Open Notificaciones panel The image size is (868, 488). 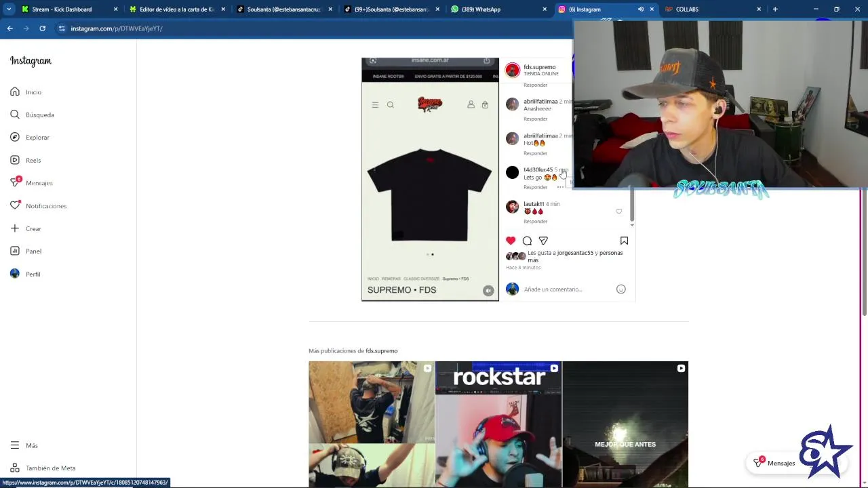tap(38, 206)
